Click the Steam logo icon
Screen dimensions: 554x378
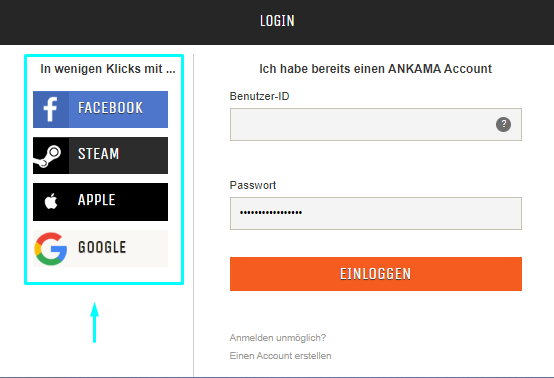(47, 156)
